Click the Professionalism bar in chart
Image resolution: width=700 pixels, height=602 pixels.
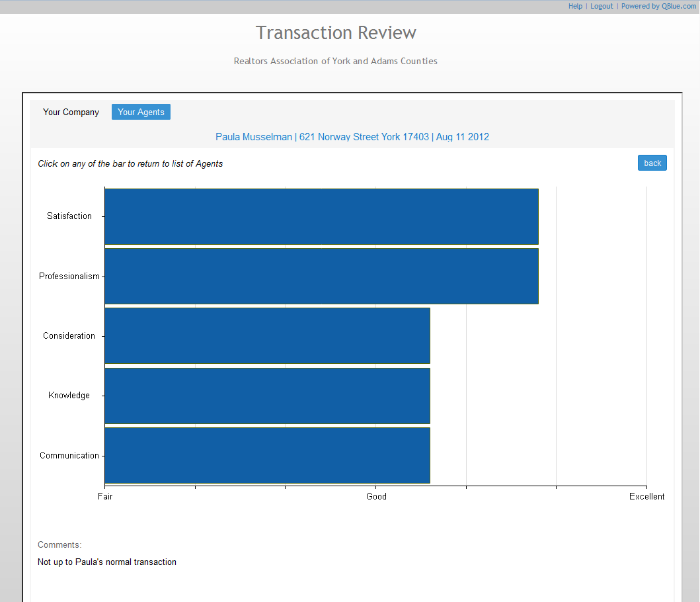[x=321, y=276]
